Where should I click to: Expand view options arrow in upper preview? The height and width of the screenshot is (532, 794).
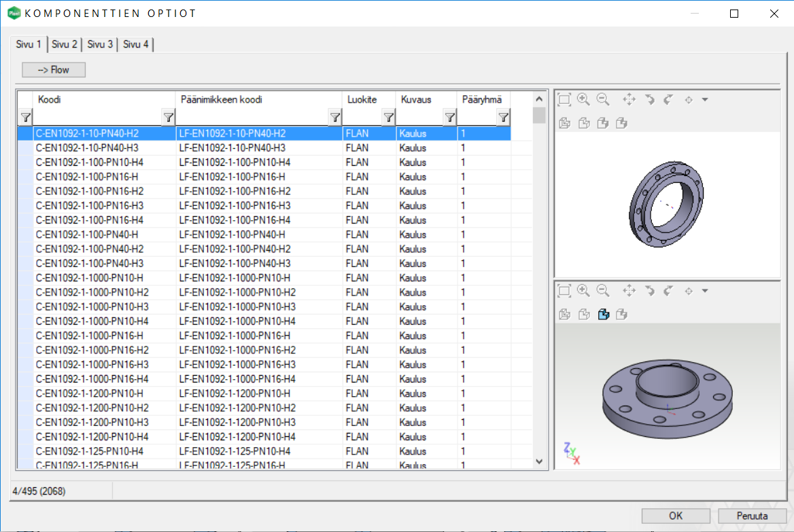point(705,100)
